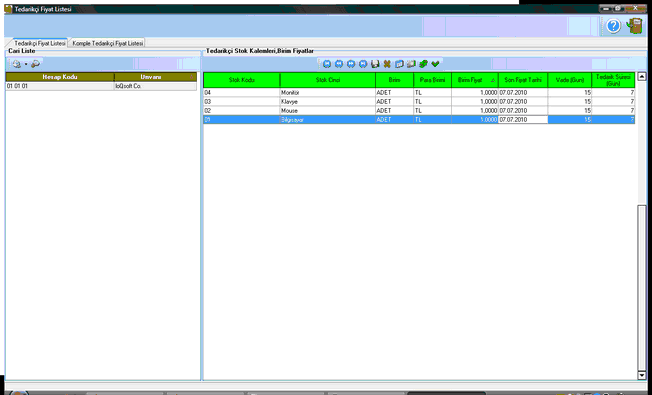Image resolution: width=652 pixels, height=395 pixels.
Task: Click the Vade (Gün) column header
Action: (x=570, y=80)
